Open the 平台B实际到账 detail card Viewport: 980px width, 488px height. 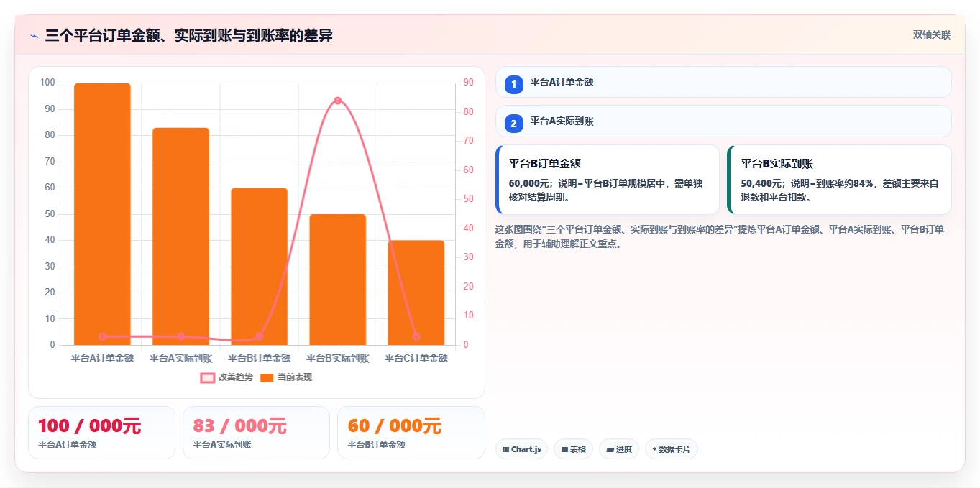[840, 180]
